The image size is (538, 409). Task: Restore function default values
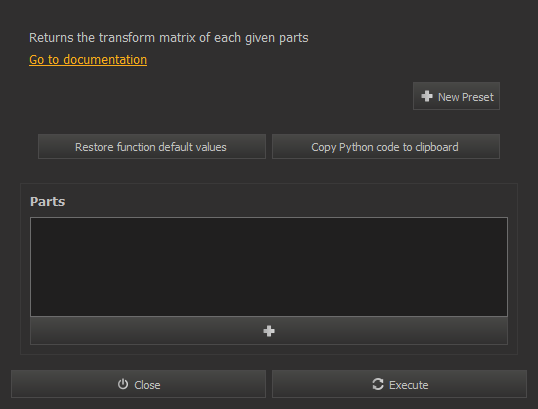coord(152,147)
